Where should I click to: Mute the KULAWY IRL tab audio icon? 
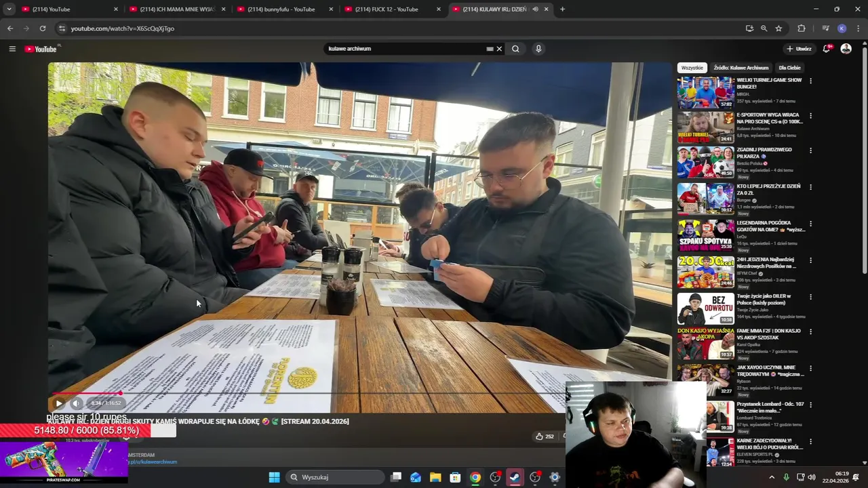[536, 9]
